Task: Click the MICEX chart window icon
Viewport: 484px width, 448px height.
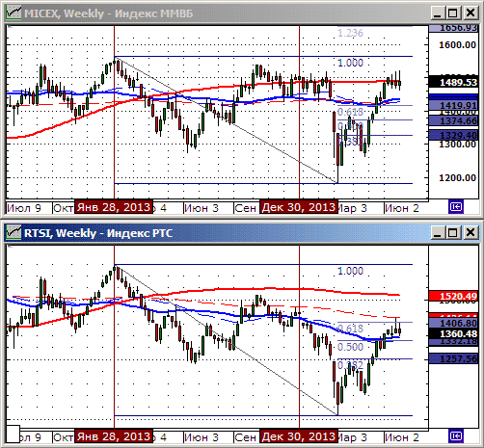Action: tap(13, 13)
